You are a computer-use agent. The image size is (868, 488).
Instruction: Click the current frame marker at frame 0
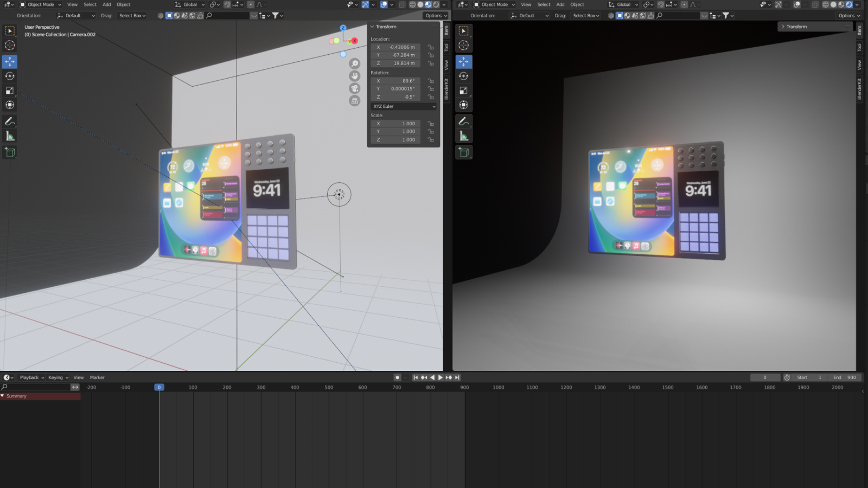[x=159, y=387]
